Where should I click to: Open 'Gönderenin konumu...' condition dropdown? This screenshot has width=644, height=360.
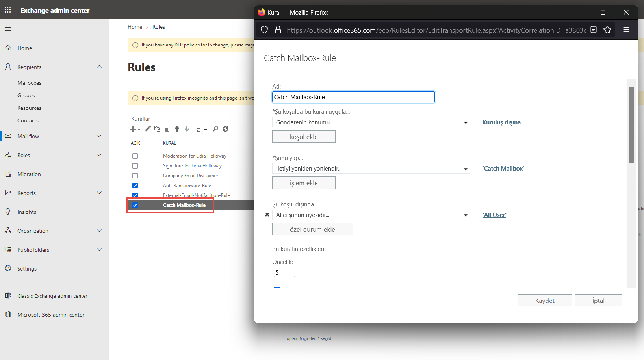371,122
